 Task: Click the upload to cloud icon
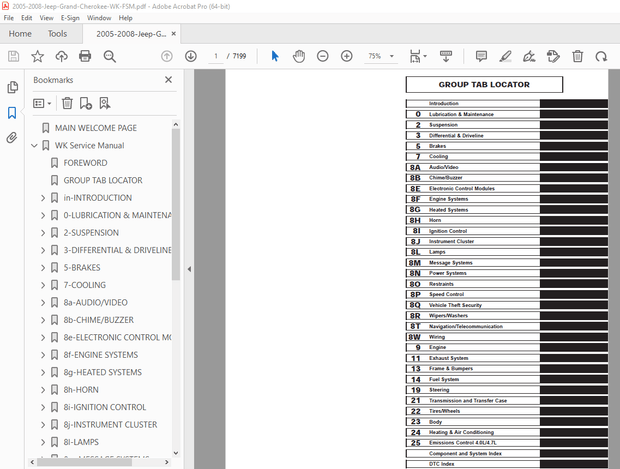pyautogui.click(x=61, y=56)
